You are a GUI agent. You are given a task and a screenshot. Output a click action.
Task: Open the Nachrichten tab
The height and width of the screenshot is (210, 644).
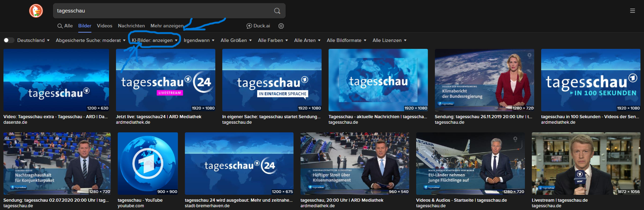point(131,26)
